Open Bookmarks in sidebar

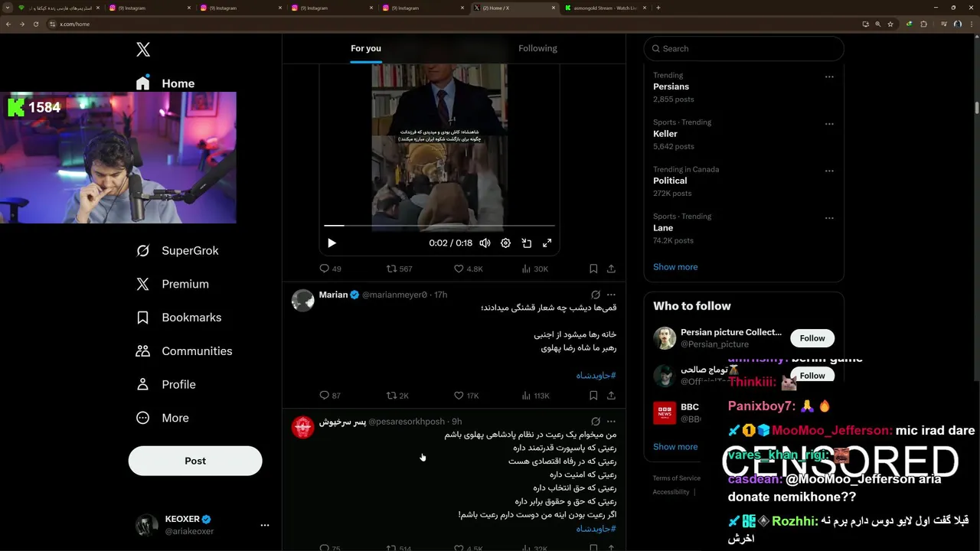[x=178, y=318]
